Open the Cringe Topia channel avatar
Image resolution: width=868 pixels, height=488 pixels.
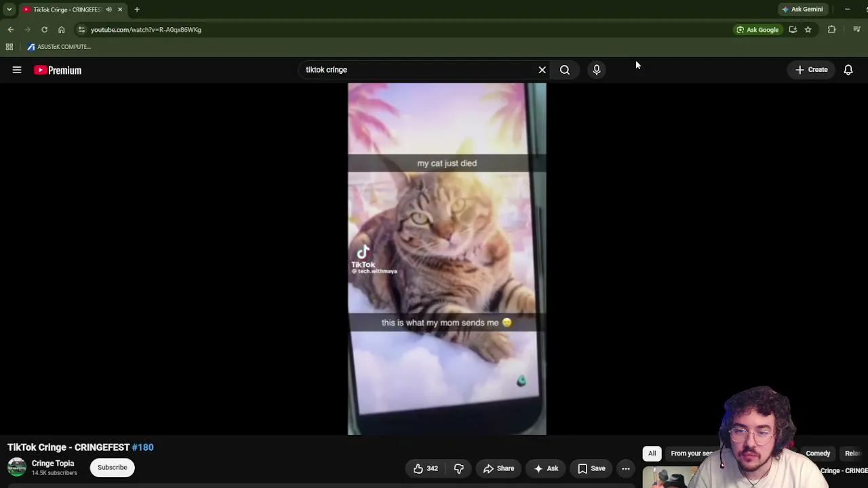(x=17, y=468)
